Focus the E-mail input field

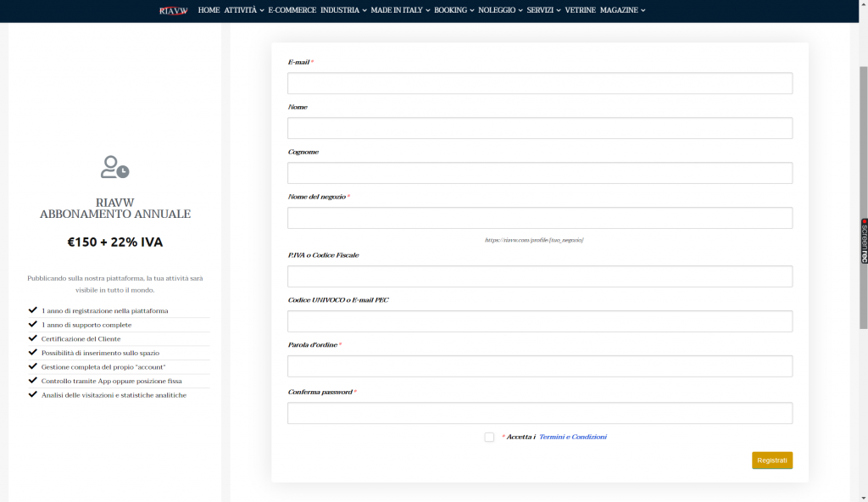coord(540,83)
